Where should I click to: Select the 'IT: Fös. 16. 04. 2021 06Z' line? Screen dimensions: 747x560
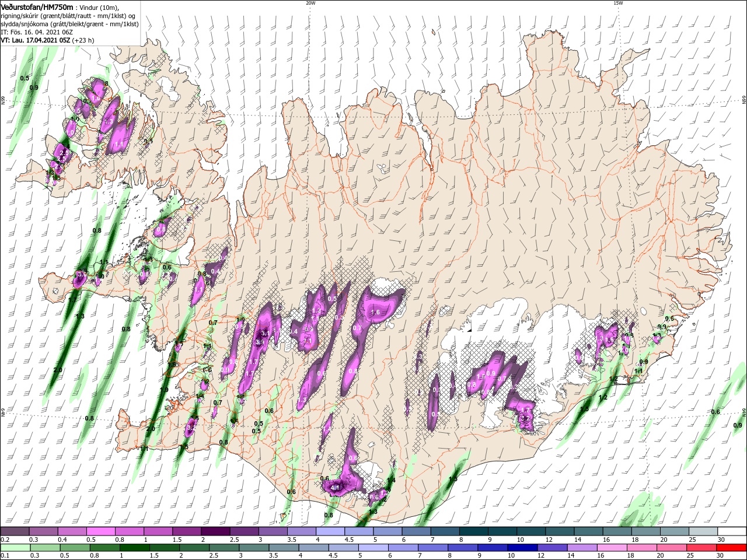tap(36, 32)
